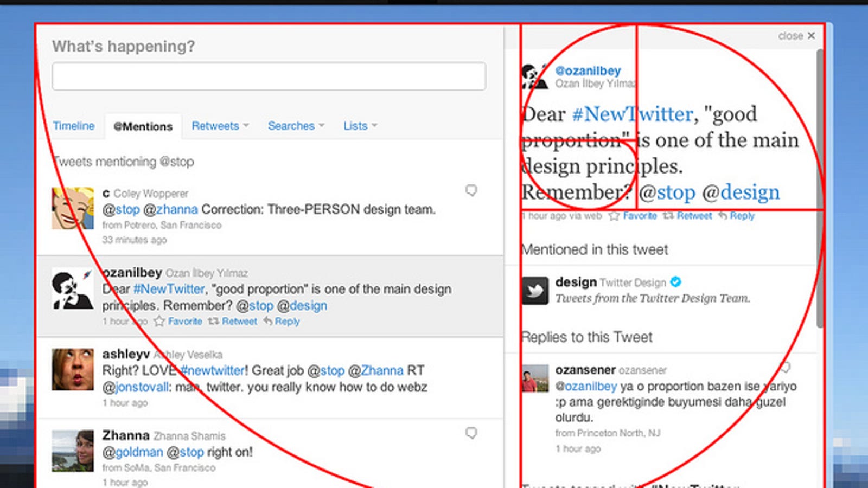868x488 pixels.
Task: Click reply bubble icon on Coley Wopperer's tweet
Action: click(x=471, y=190)
